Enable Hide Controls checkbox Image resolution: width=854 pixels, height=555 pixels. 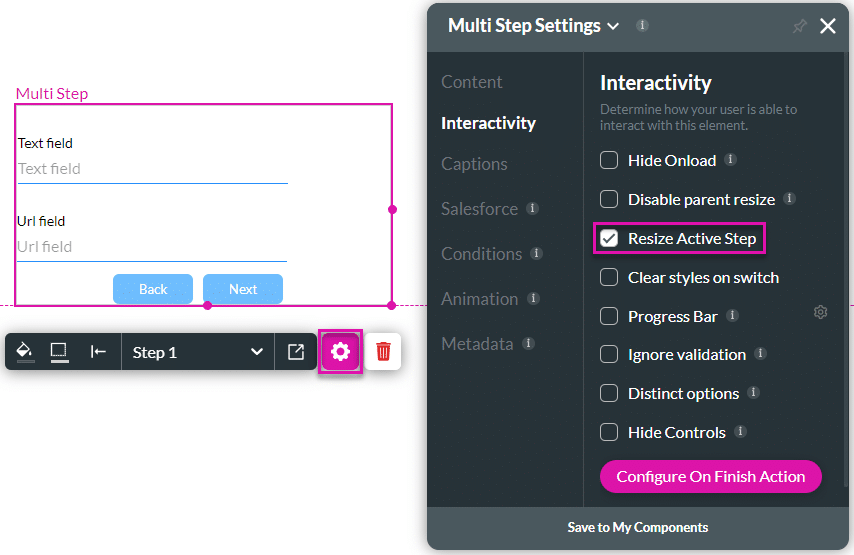[609, 432]
